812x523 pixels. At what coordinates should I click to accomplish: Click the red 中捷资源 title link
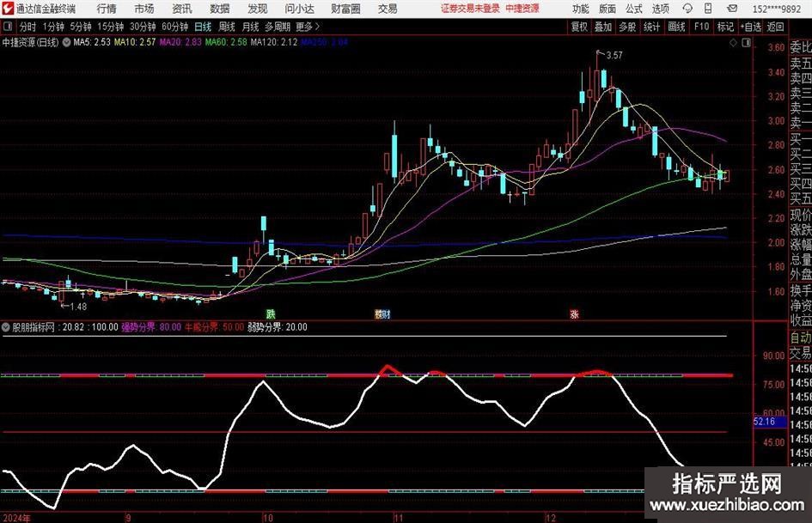(x=522, y=9)
